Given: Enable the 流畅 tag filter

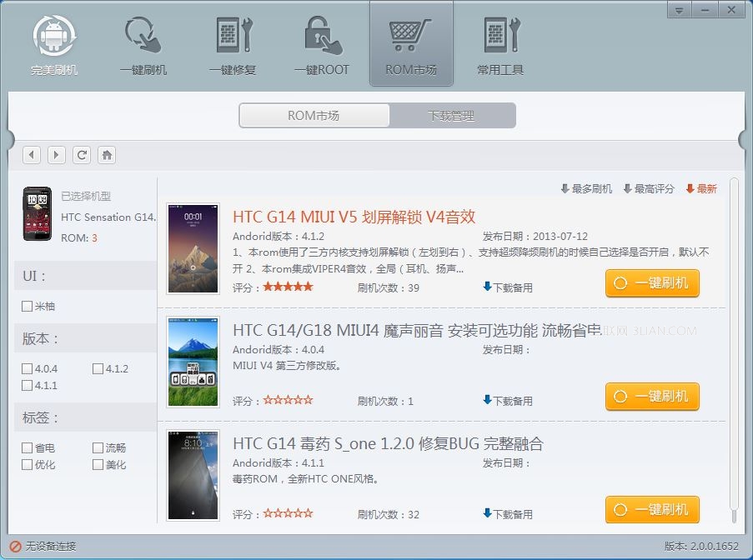Looking at the screenshot, I should pyautogui.click(x=98, y=447).
